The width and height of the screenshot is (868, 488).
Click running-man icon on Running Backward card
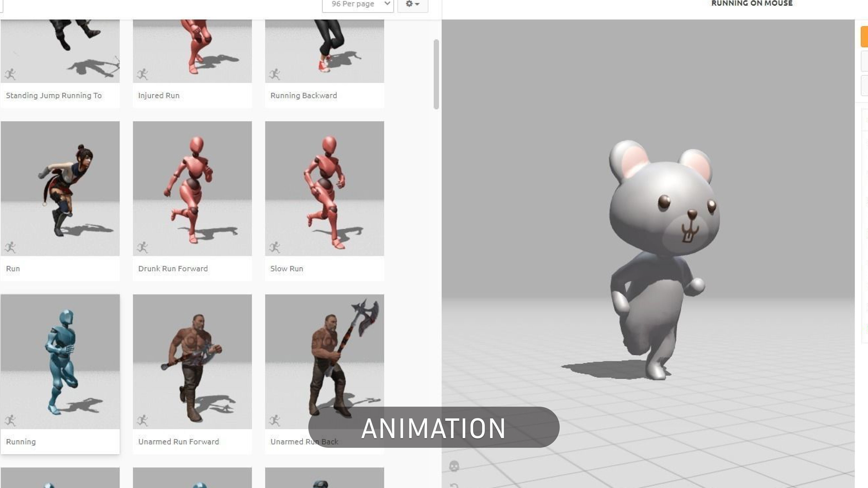[x=275, y=74]
